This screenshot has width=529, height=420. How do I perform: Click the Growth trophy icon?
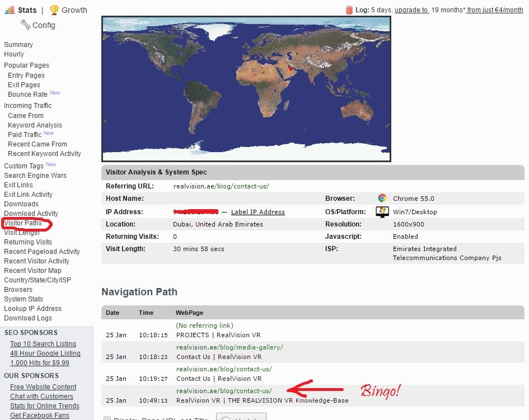click(x=54, y=10)
